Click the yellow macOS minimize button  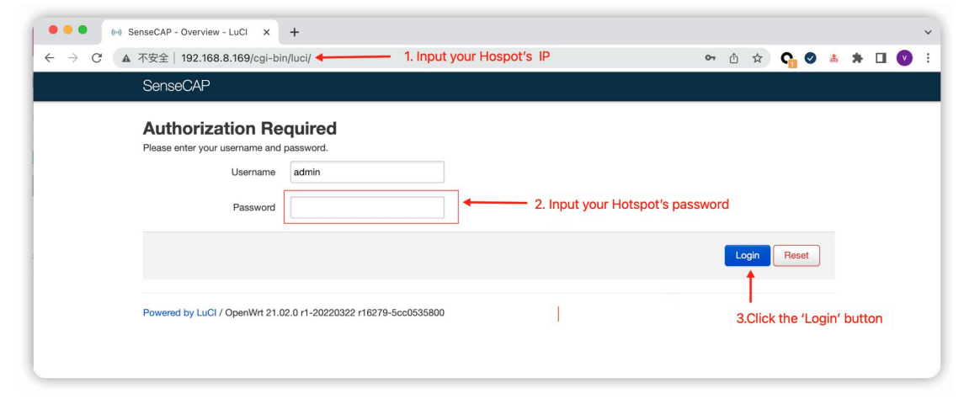coord(67,30)
